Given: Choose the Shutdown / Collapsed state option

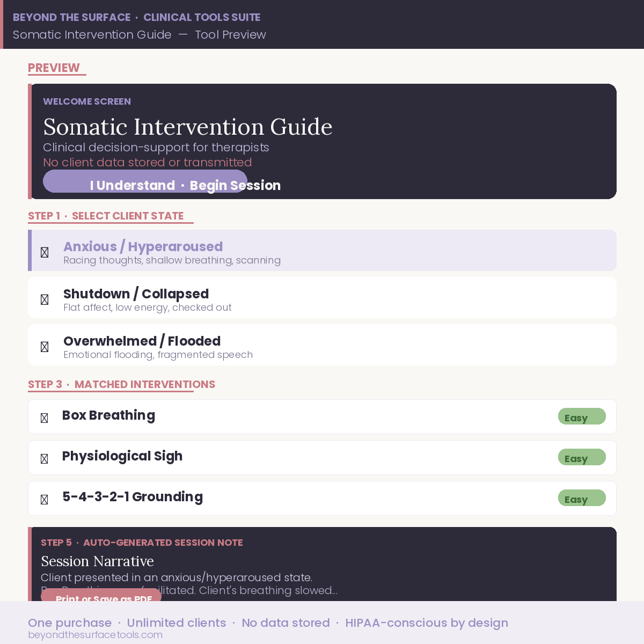Looking at the screenshot, I should coord(322,298).
